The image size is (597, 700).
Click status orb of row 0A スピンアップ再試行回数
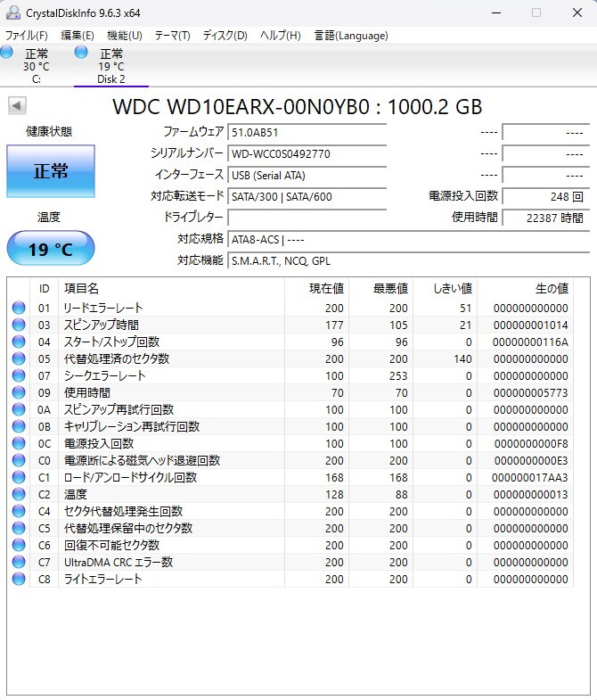[x=19, y=409]
